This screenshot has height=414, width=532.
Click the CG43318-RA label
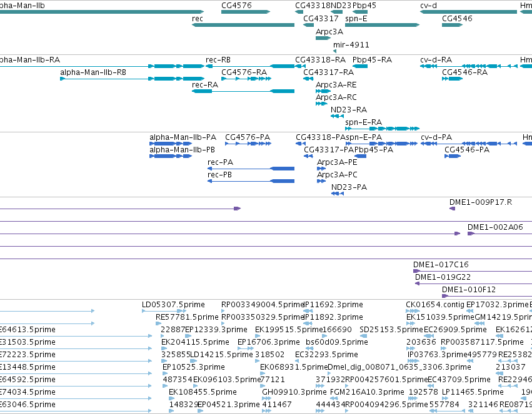pos(320,59)
